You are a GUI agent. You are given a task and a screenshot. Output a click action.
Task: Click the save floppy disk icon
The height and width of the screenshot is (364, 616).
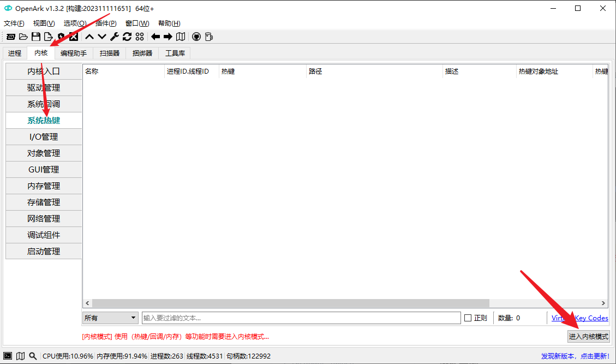tap(36, 37)
